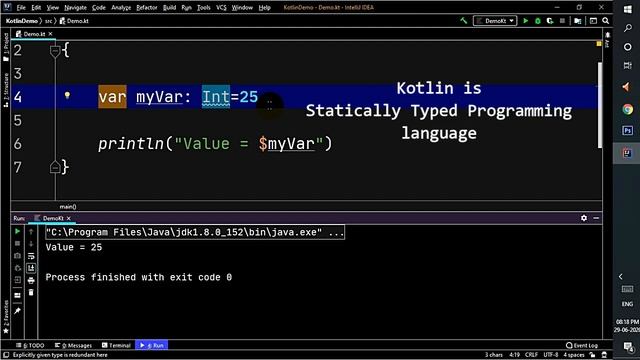Viewport: 640px width, 360px height.
Task: Start debugging with the green bug icon
Action: [x=538, y=21]
